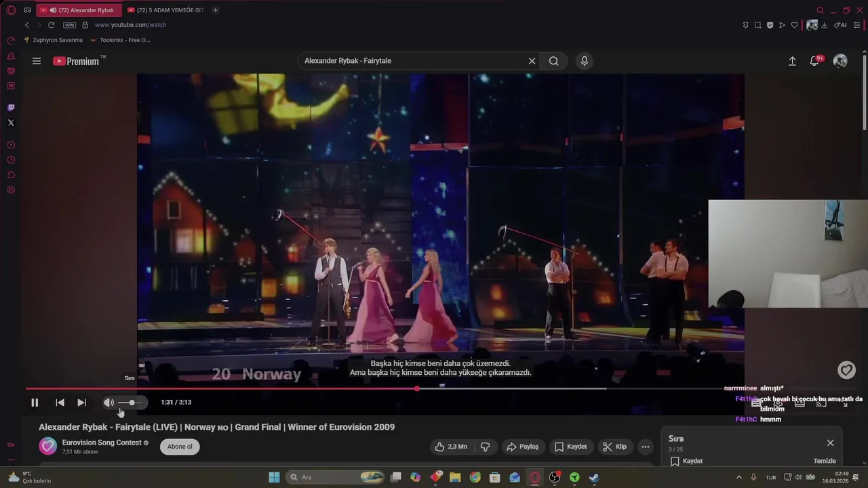Viewport: 868px width, 488px height.
Task: Adjust the video volume slider
Action: pos(132,403)
